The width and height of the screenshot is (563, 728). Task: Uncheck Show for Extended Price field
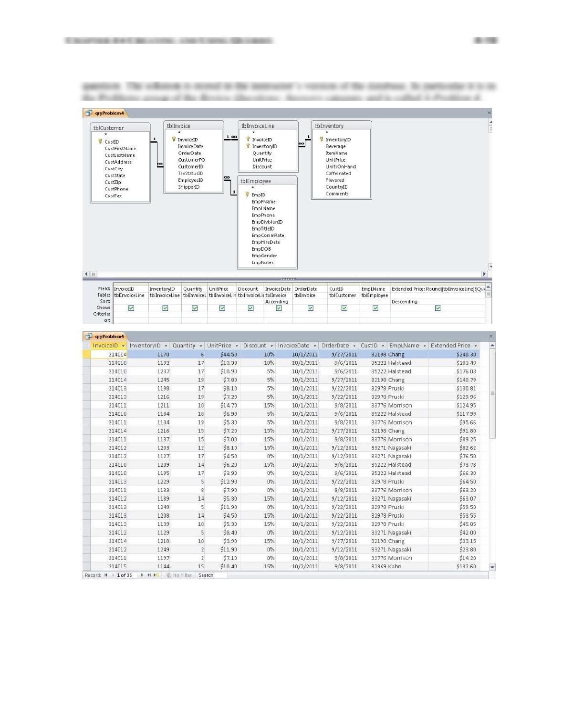point(438,308)
